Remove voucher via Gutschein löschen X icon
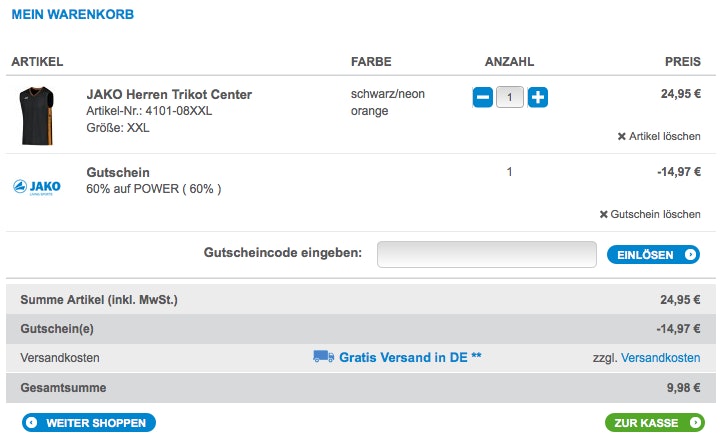The height and width of the screenshot is (446, 722). (x=603, y=214)
